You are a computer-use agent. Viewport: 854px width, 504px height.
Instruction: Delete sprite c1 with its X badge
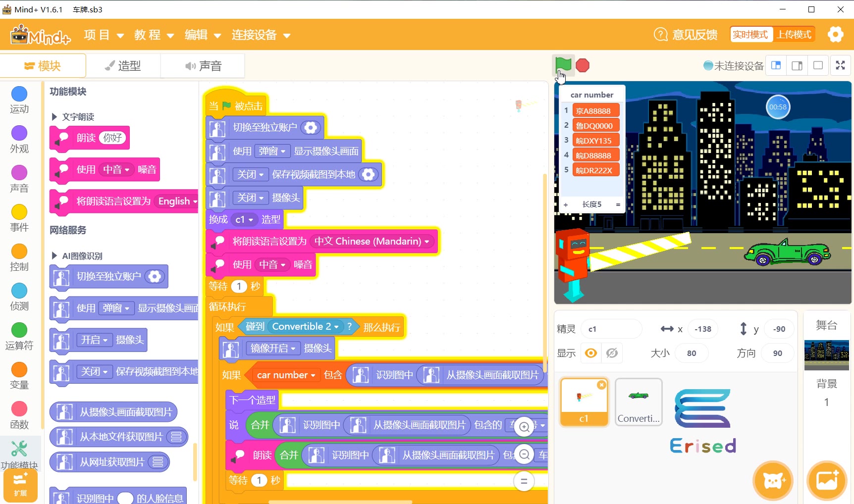coord(601,385)
